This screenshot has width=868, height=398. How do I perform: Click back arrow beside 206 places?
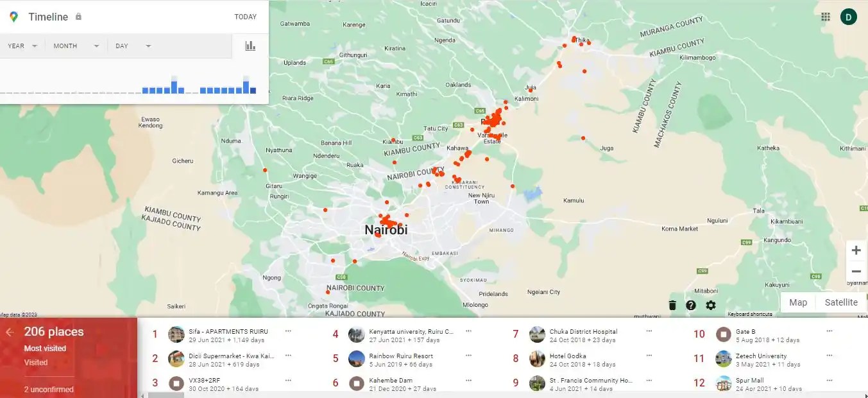click(10, 332)
